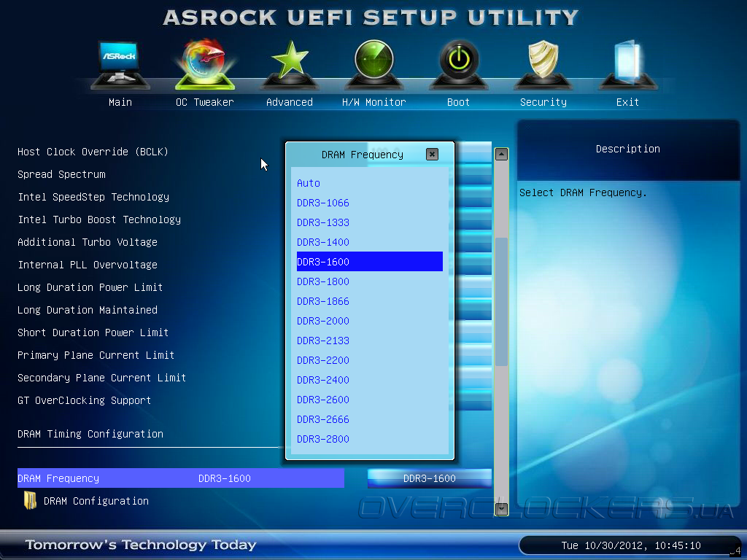Click the Exit door icon

(x=627, y=65)
